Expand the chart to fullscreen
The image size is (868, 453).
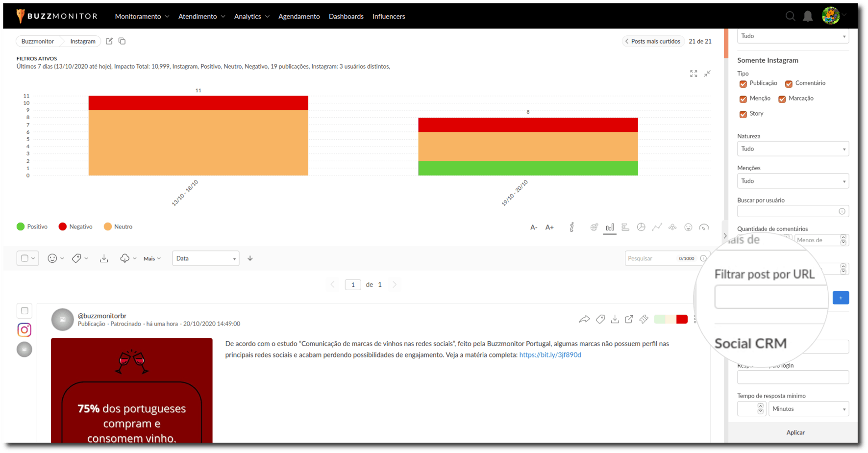pos(694,74)
